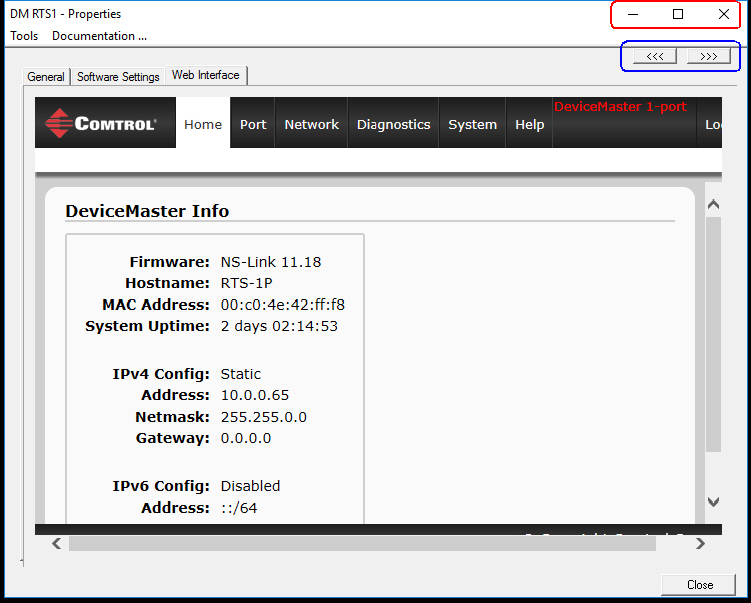
Task: Maximize the Properties window
Action: click(678, 14)
